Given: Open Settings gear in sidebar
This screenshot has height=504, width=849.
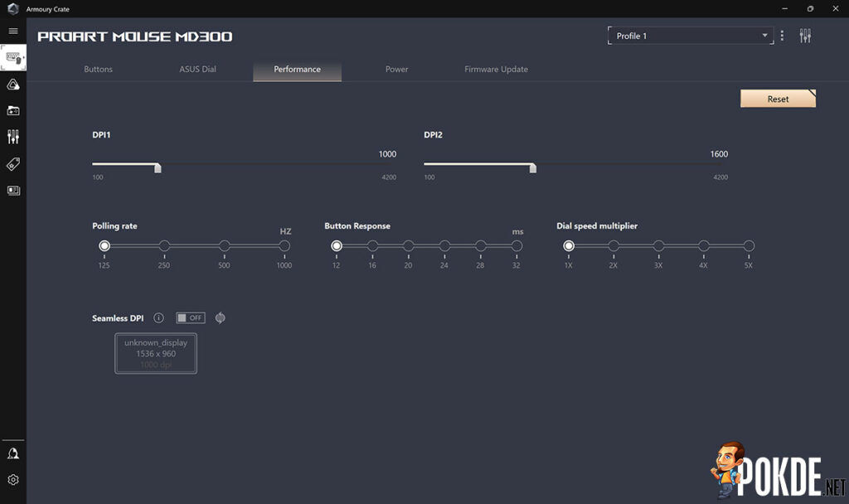Looking at the screenshot, I should pyautogui.click(x=13, y=480).
